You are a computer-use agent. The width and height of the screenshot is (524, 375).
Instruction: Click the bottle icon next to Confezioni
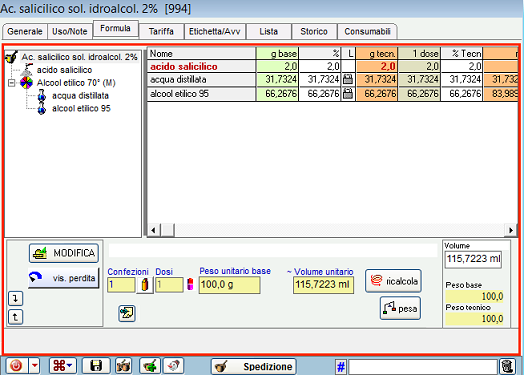coord(145,285)
